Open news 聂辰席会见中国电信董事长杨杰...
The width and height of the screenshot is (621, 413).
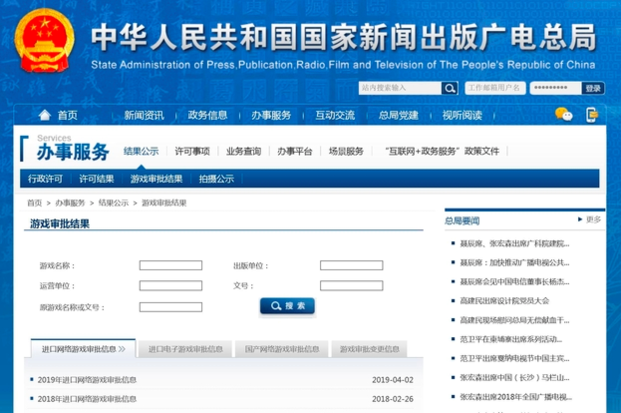(x=514, y=282)
